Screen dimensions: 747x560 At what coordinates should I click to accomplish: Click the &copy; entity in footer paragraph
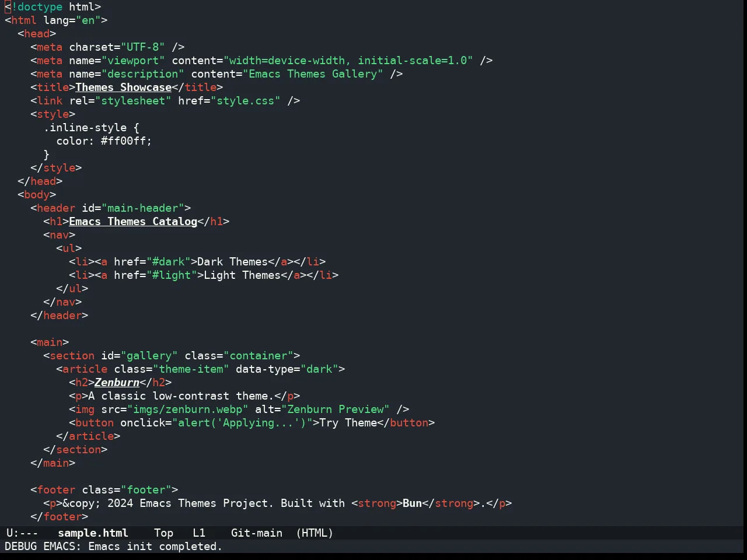coord(82,503)
